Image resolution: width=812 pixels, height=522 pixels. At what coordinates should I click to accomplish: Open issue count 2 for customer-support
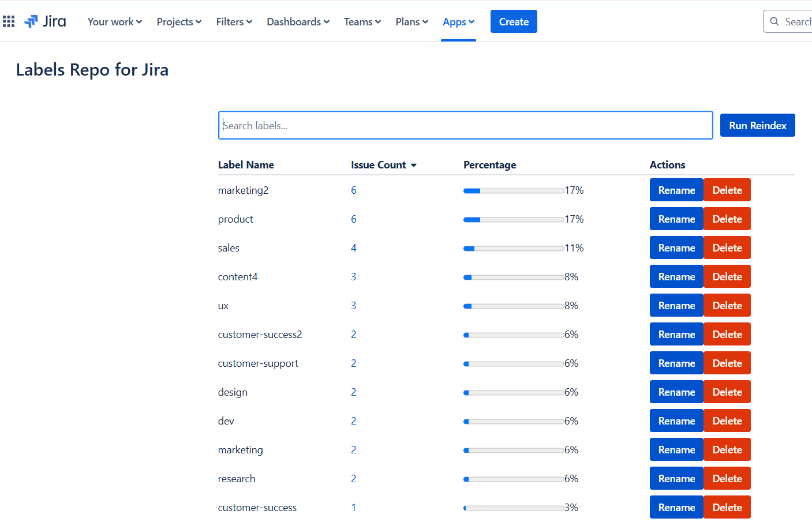354,363
